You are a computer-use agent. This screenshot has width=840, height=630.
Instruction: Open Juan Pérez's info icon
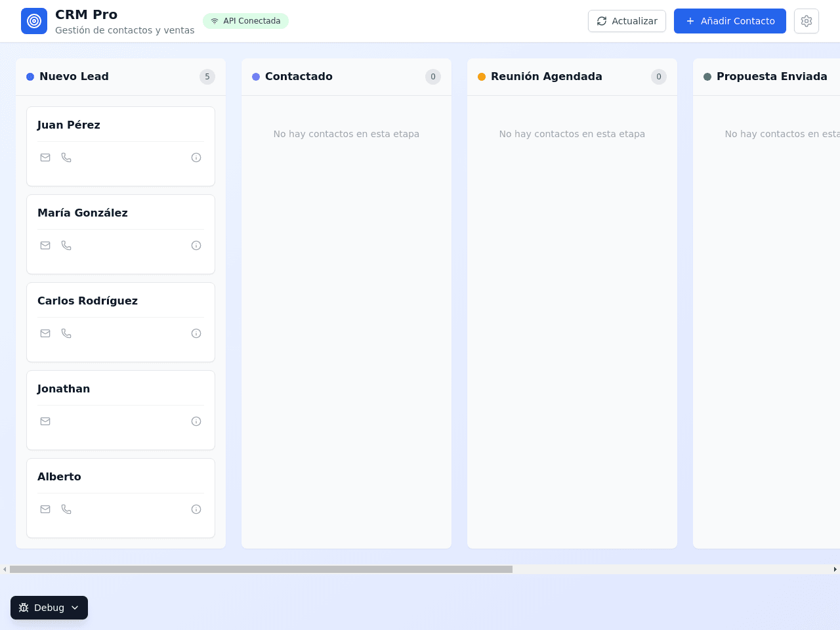coord(196,157)
